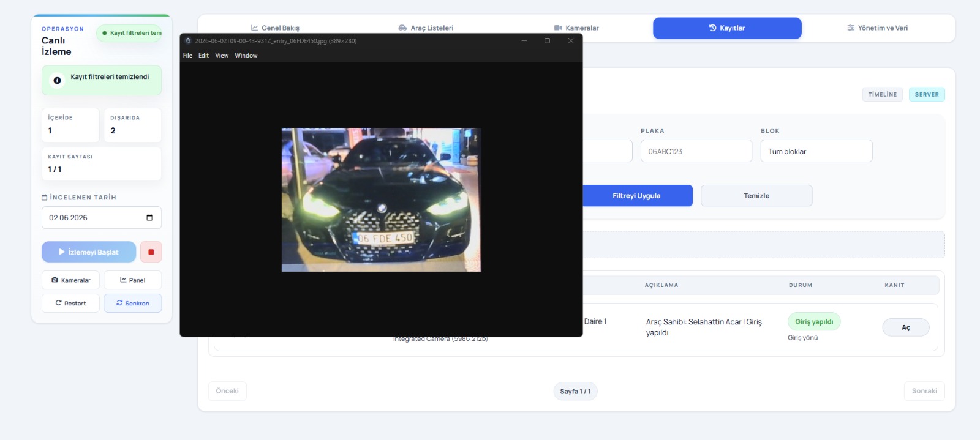Click the KANIT column header
The image size is (980, 440).
click(x=894, y=285)
